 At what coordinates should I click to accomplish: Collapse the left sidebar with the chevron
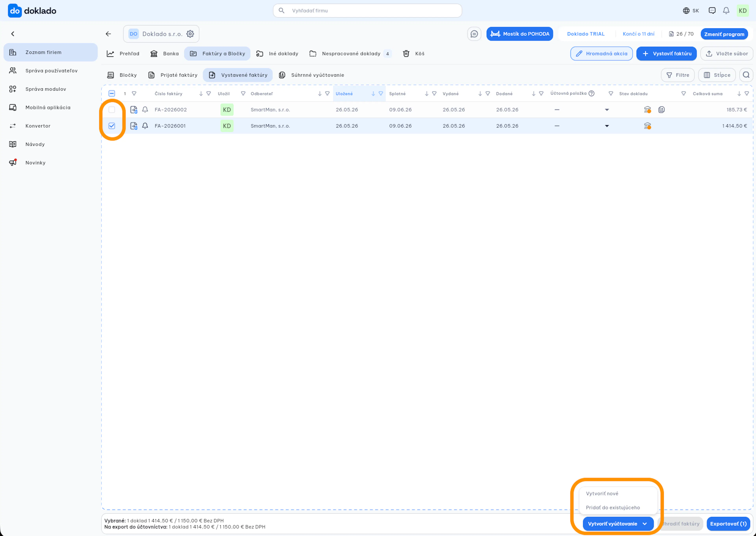click(13, 34)
